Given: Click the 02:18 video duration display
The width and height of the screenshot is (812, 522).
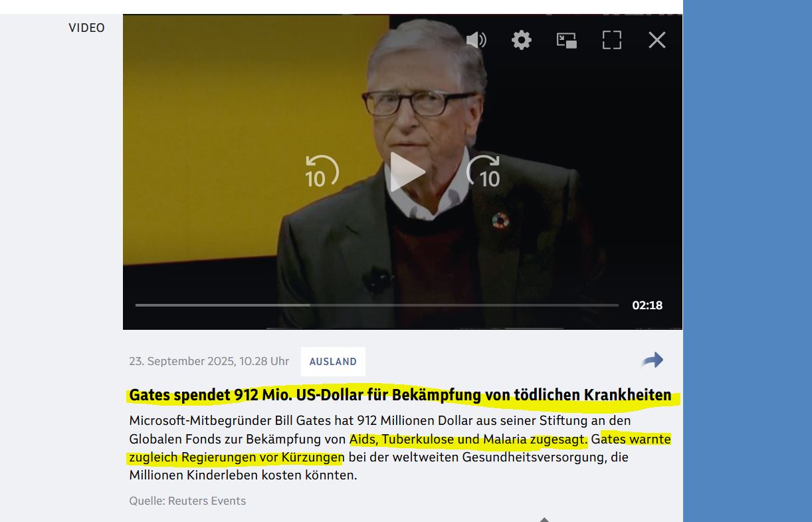Looking at the screenshot, I should [x=647, y=305].
